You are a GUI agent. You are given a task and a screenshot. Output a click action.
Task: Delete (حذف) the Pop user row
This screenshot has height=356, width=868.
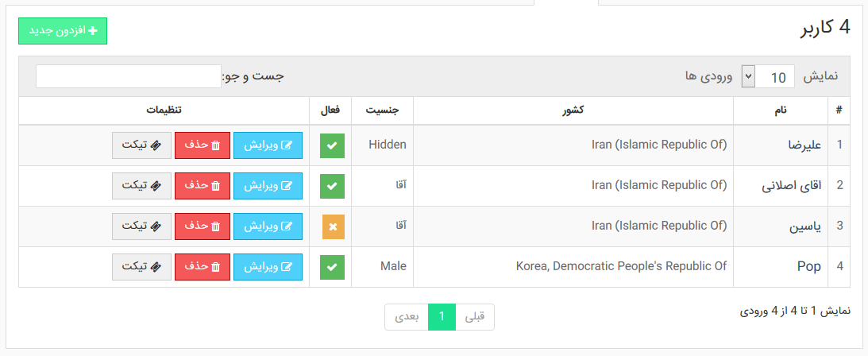point(202,267)
